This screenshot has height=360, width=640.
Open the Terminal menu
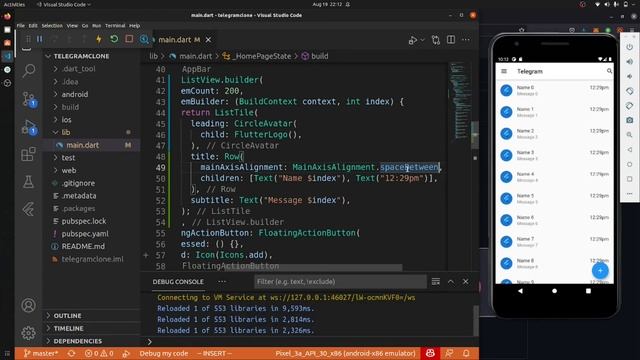(x=115, y=25)
